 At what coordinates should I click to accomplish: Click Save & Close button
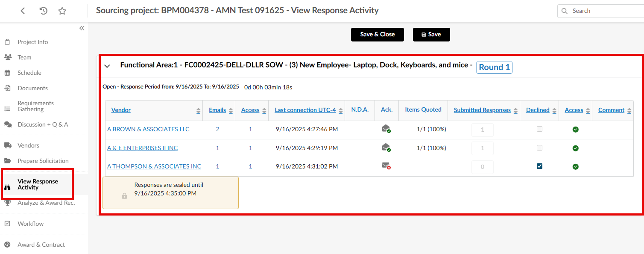point(378,34)
